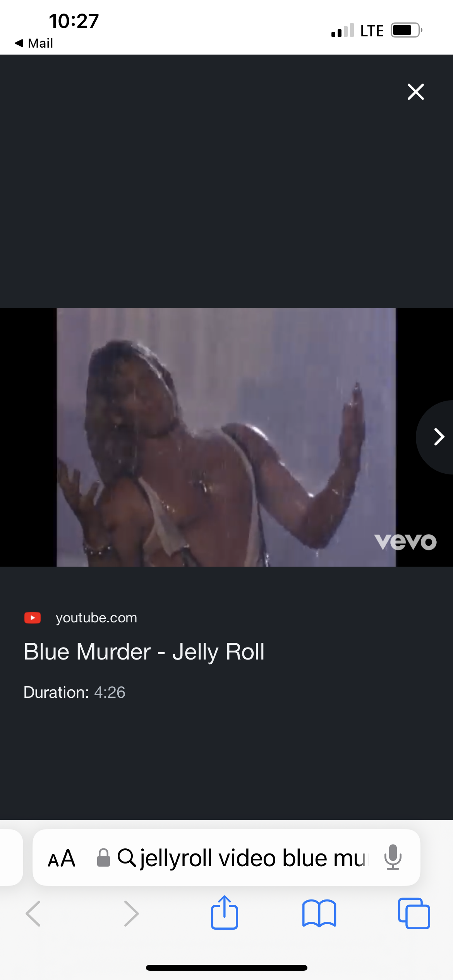453x980 pixels.
Task: Open the Blue Murder - Jelly Roll title
Action: point(144,651)
